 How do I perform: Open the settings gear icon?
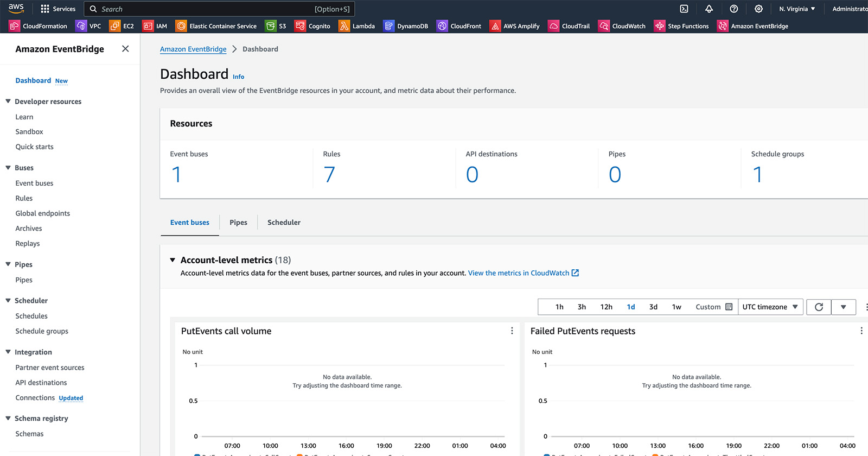(x=758, y=9)
